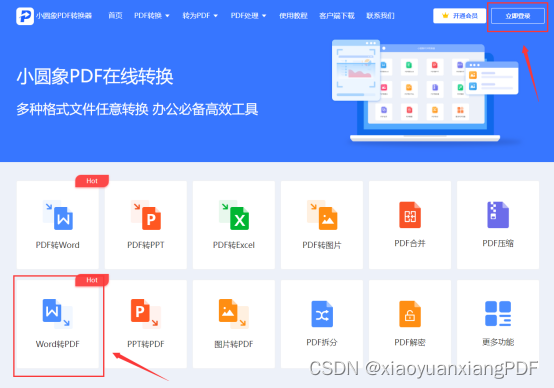554x388 pixels.
Task: Click the 图片转PDF text label
Action: [234, 344]
